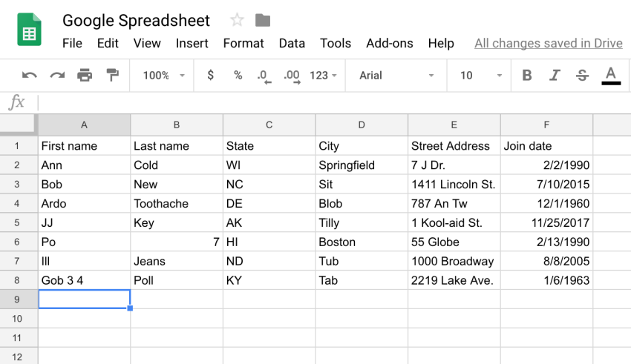Open the Format menu
631x364 pixels.
(243, 43)
